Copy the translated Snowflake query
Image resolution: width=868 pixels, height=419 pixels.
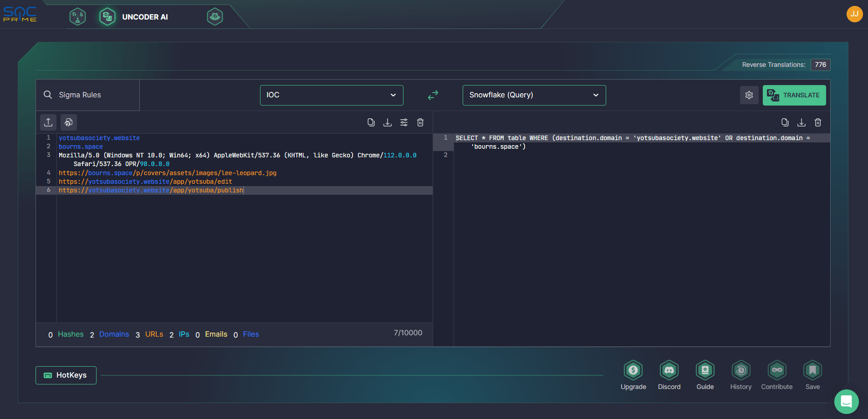[785, 122]
